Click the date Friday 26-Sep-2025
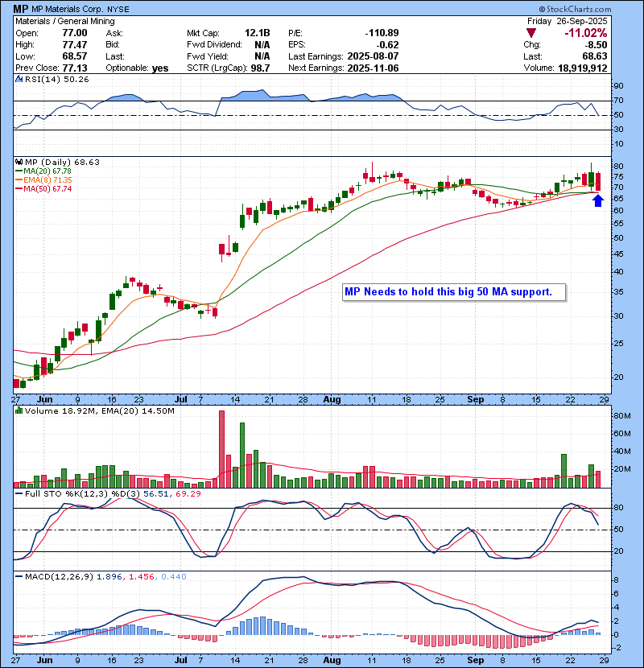Screen dimensions: 644x668 click(568, 21)
